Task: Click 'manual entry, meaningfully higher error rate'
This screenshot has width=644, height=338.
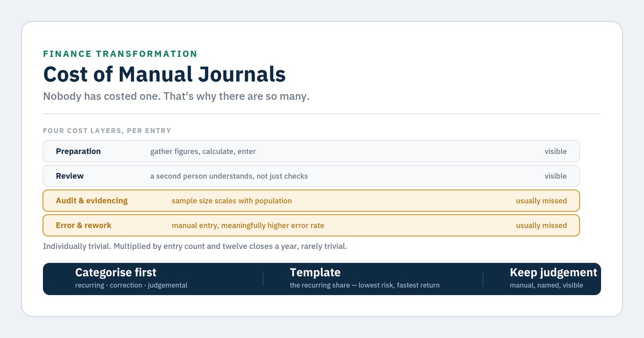Action: point(248,225)
